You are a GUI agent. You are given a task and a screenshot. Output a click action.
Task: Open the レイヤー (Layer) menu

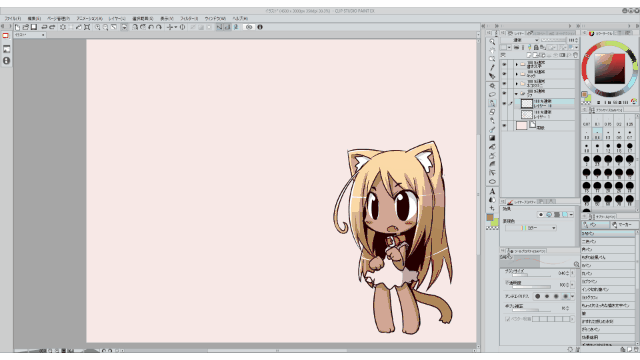tap(117, 18)
